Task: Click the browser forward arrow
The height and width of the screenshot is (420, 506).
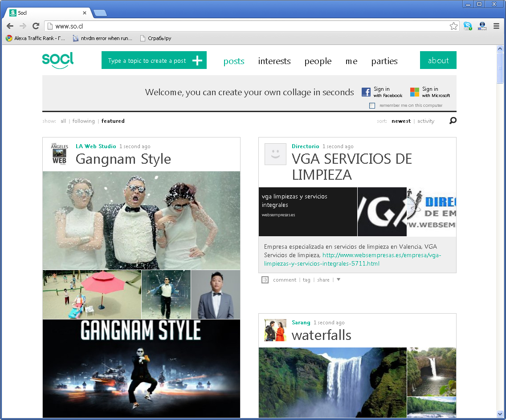Action: 23,26
